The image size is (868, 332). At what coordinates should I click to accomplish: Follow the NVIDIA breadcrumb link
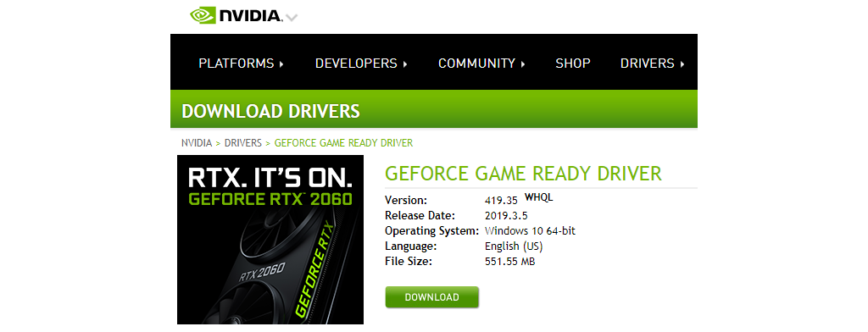pyautogui.click(x=197, y=143)
